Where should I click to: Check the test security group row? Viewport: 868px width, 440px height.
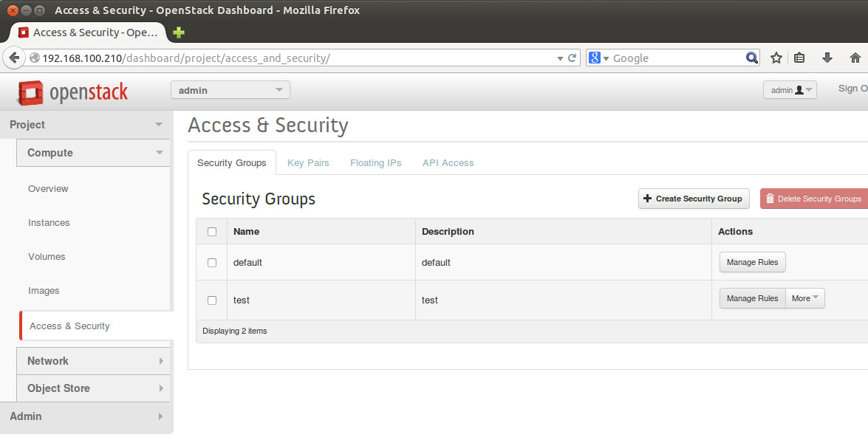[x=211, y=300]
